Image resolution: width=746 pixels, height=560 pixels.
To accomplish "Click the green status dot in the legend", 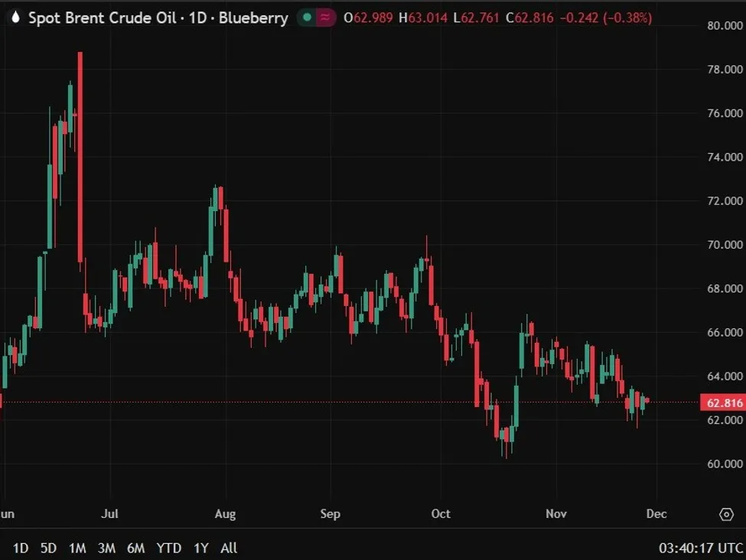I will point(307,16).
